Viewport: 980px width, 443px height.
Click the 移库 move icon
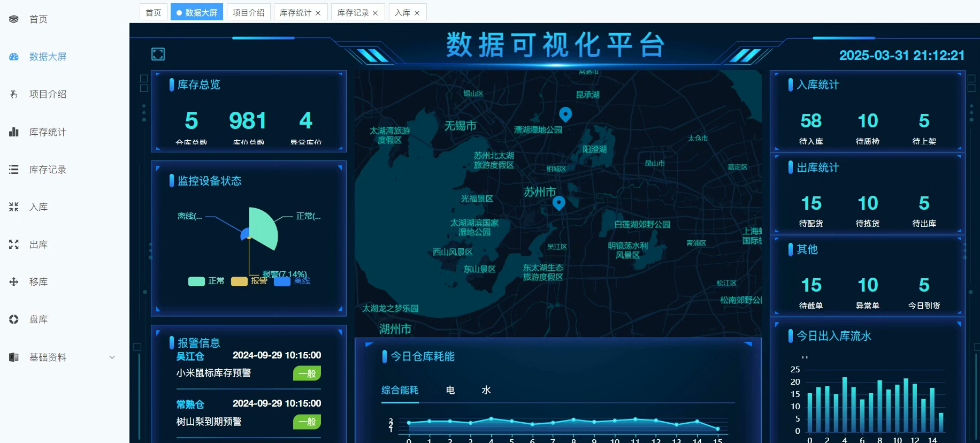pyautogui.click(x=14, y=282)
